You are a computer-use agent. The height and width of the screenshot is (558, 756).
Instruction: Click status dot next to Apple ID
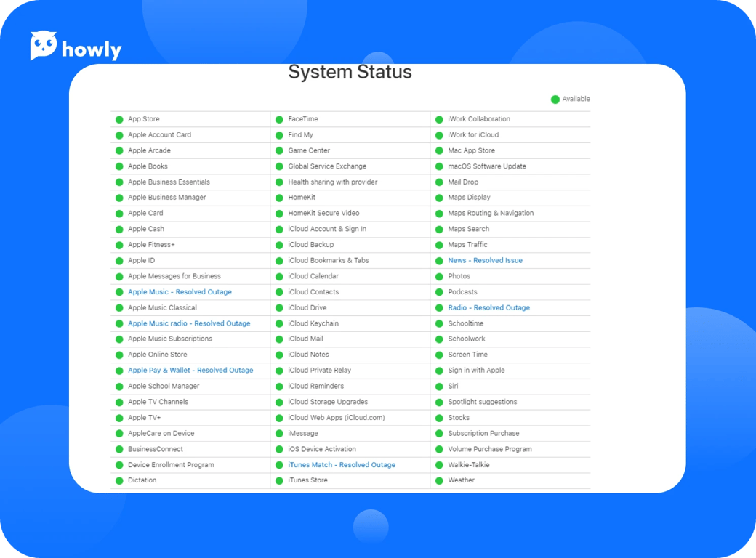coord(119,261)
